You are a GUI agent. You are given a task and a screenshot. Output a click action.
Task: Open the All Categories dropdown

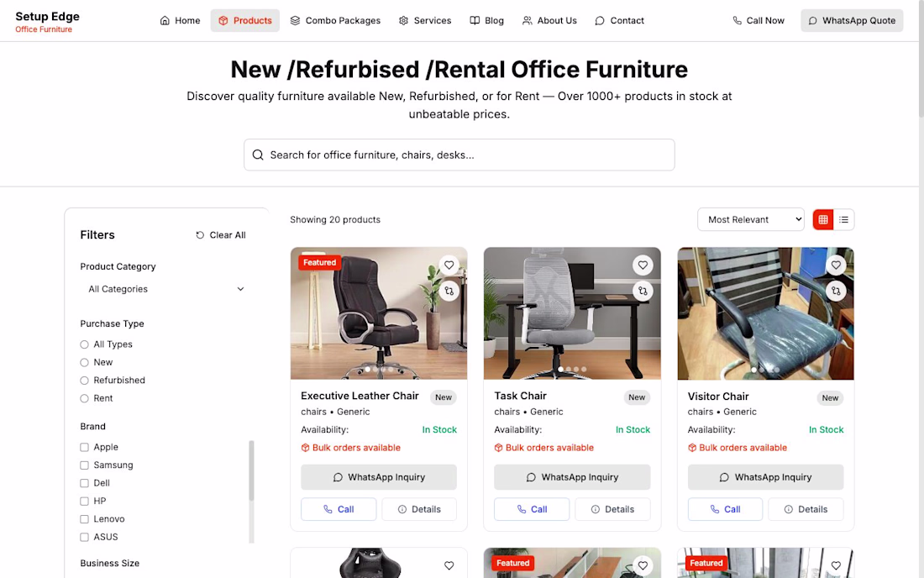pyautogui.click(x=166, y=289)
